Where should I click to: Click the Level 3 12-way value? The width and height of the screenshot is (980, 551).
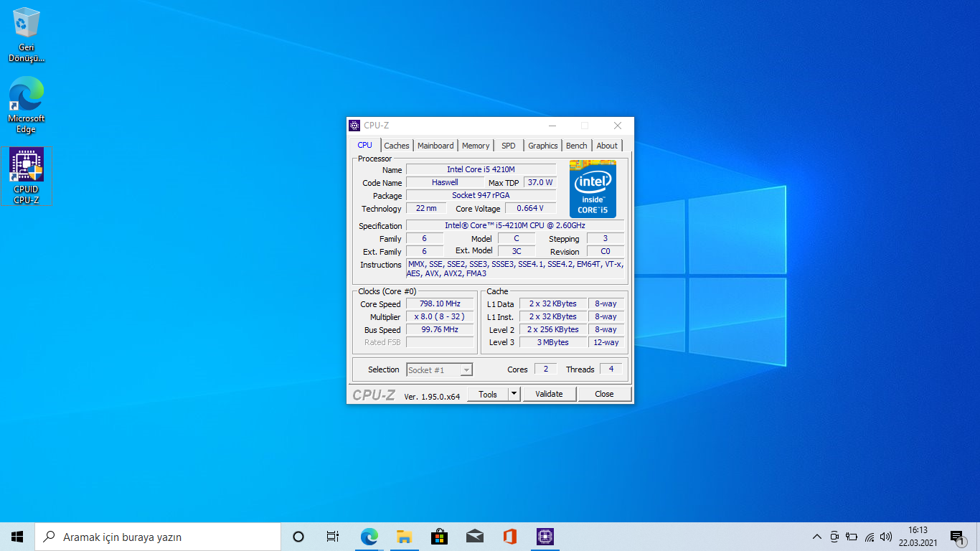coord(606,342)
